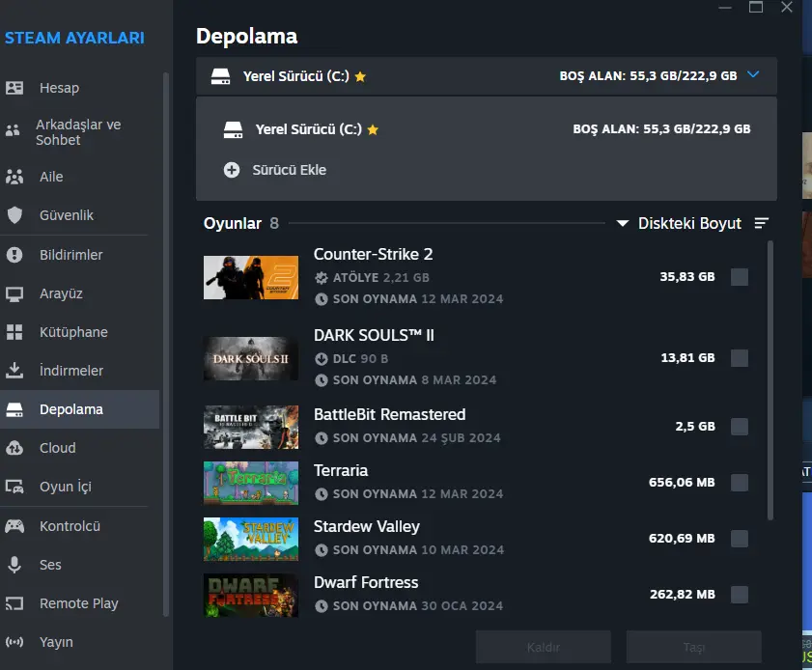812x670 pixels.
Task: Click the DARK SOULS II thumbnail
Action: pyautogui.click(x=251, y=358)
